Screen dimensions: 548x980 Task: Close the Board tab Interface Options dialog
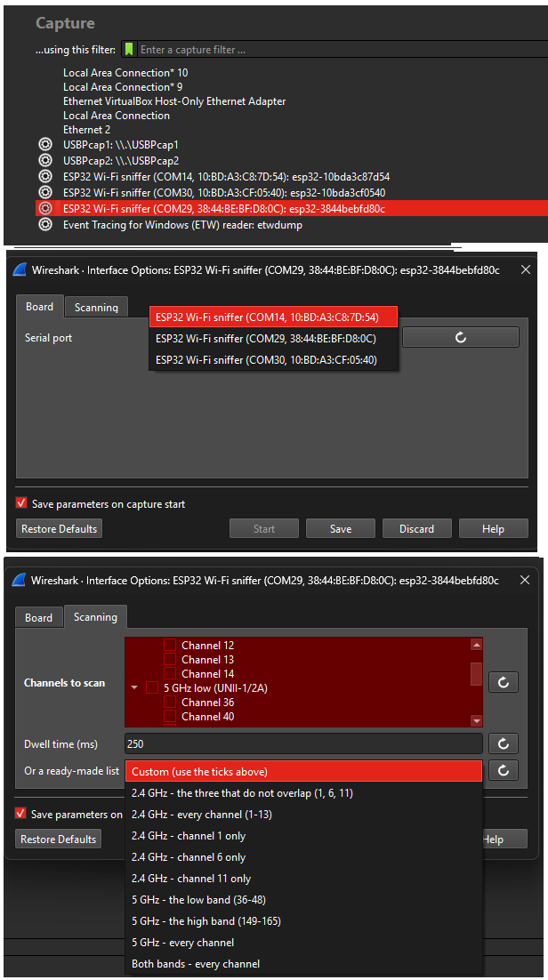click(x=526, y=269)
